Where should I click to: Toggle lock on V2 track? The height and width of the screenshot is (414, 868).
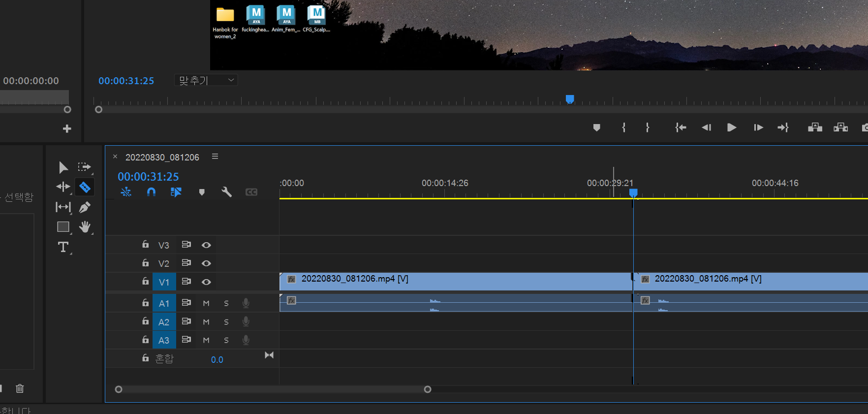tap(145, 263)
